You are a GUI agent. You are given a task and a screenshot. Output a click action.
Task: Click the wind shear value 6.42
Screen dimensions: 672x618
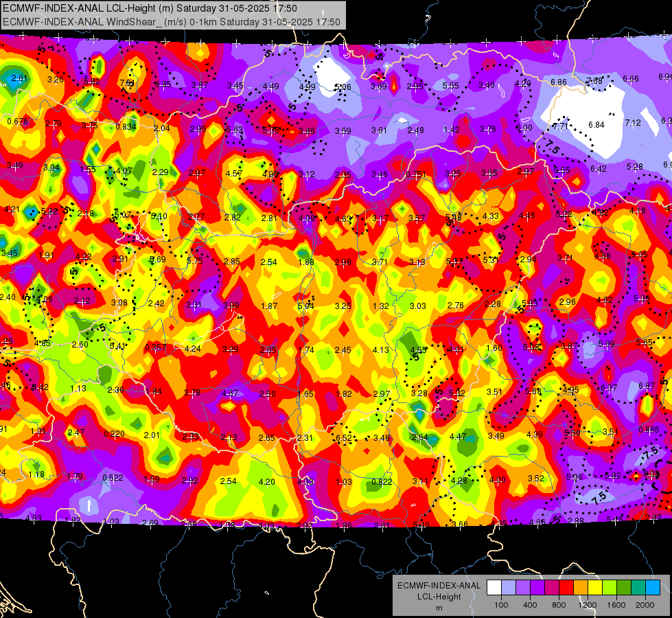point(599,168)
